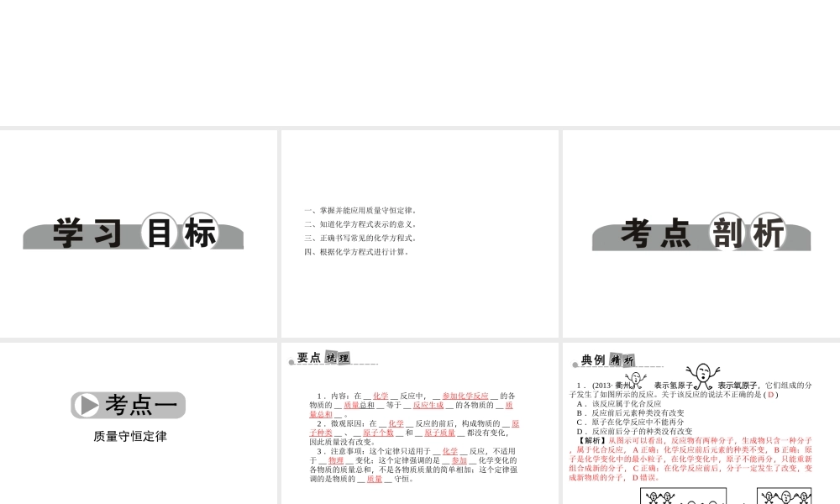
Task: Open the 学习目标 title slide thumbnail
Action: pyautogui.click(x=139, y=234)
